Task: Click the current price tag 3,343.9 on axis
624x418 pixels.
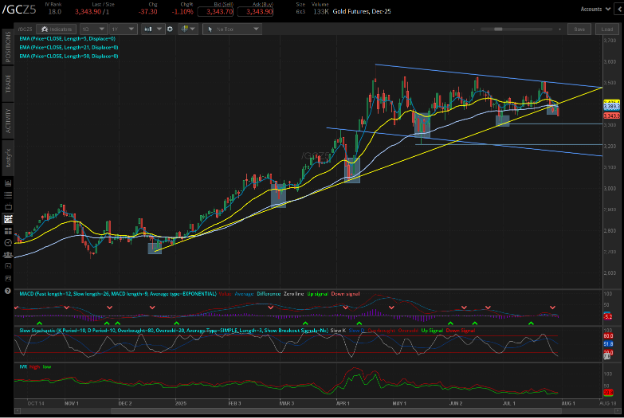Action: [x=611, y=116]
